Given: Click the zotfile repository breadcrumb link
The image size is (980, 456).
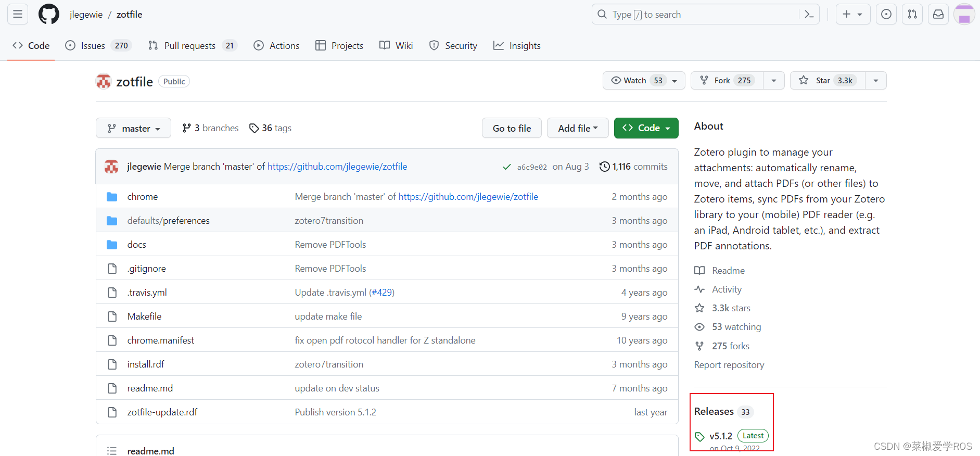Looking at the screenshot, I should coord(129,15).
